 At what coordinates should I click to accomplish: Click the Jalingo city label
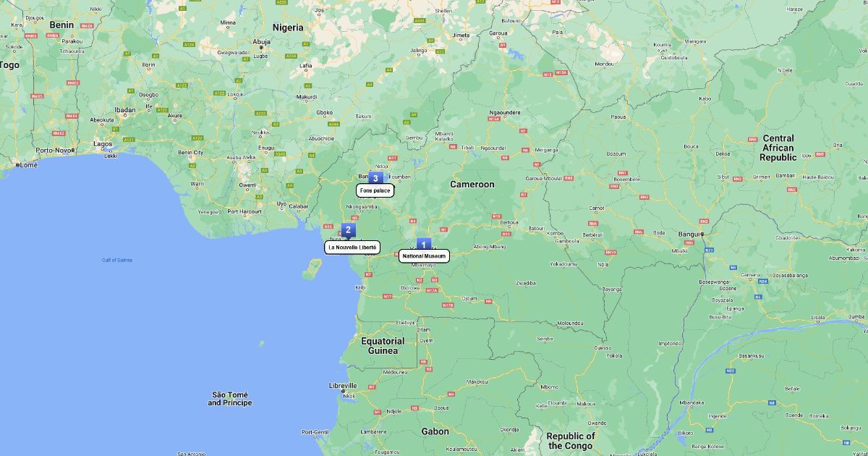pos(418,51)
